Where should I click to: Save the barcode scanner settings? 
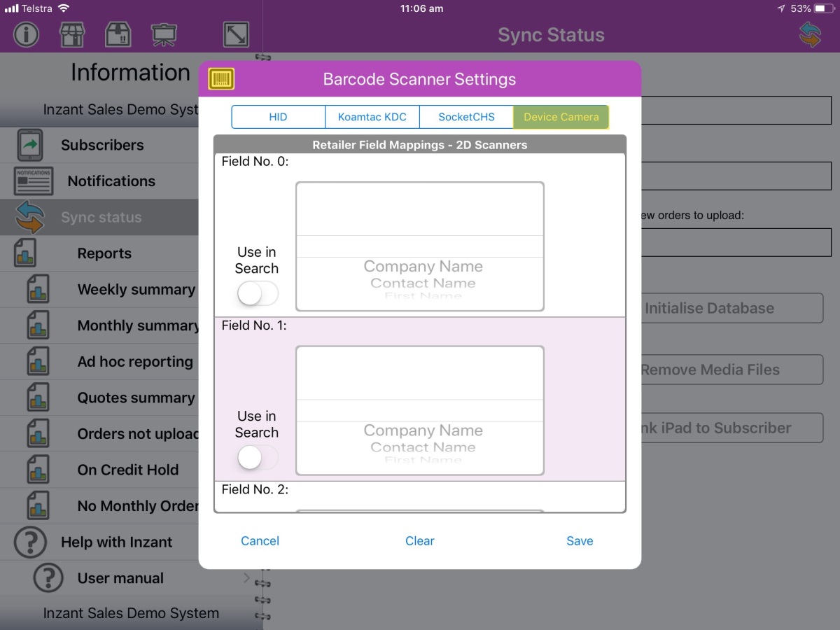(x=580, y=540)
